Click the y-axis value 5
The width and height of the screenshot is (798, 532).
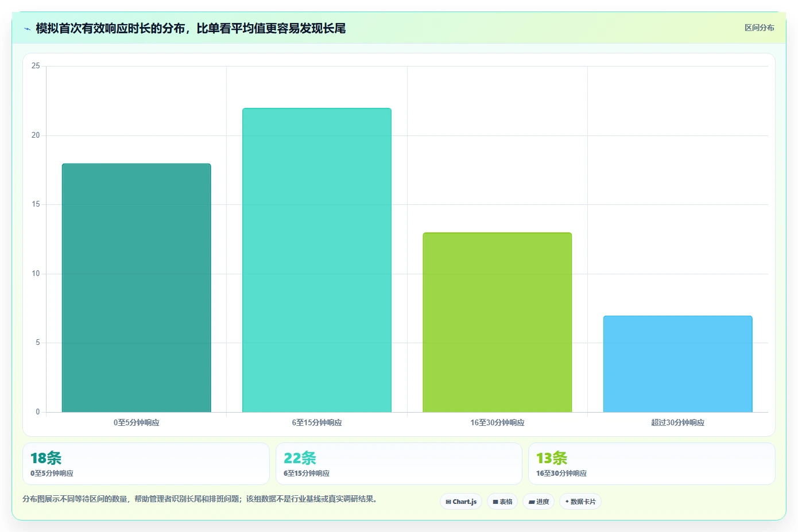(38, 343)
